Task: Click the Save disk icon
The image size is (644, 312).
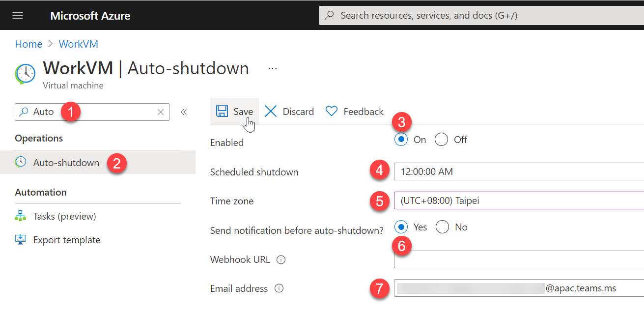Action: click(x=222, y=112)
